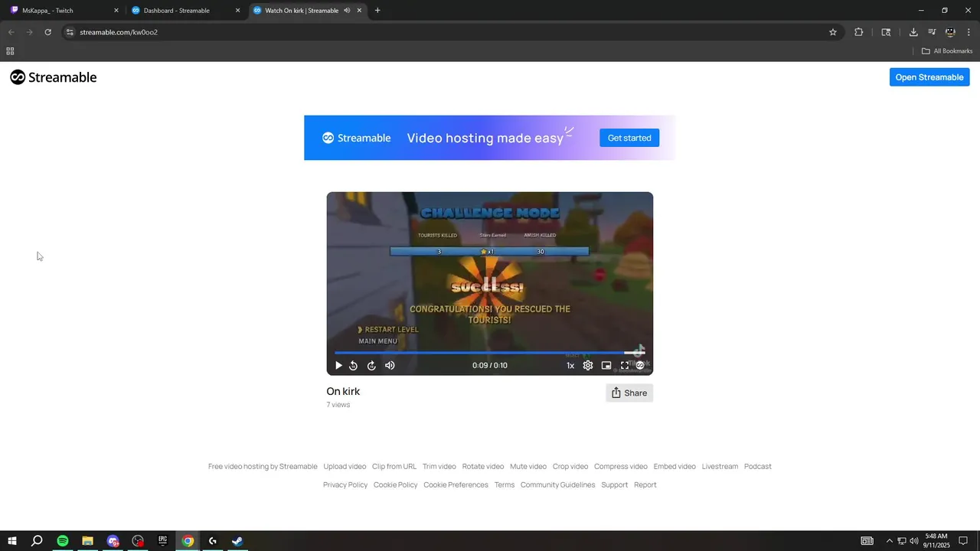
Task: Mute the tab via its audio icon
Action: (347, 11)
